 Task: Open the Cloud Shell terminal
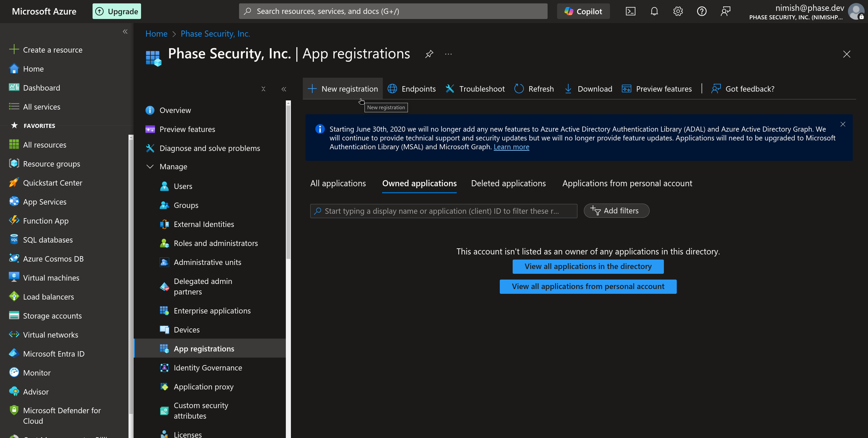coord(630,11)
